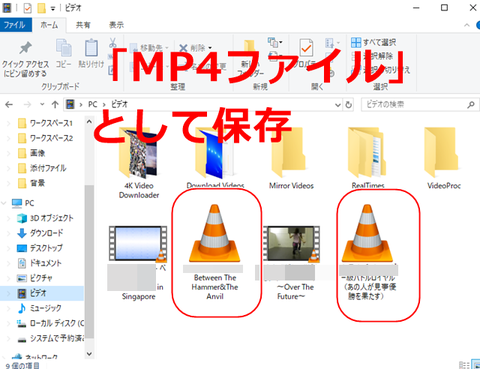Go up one folder level
The height and width of the screenshot is (369, 480).
55,105
